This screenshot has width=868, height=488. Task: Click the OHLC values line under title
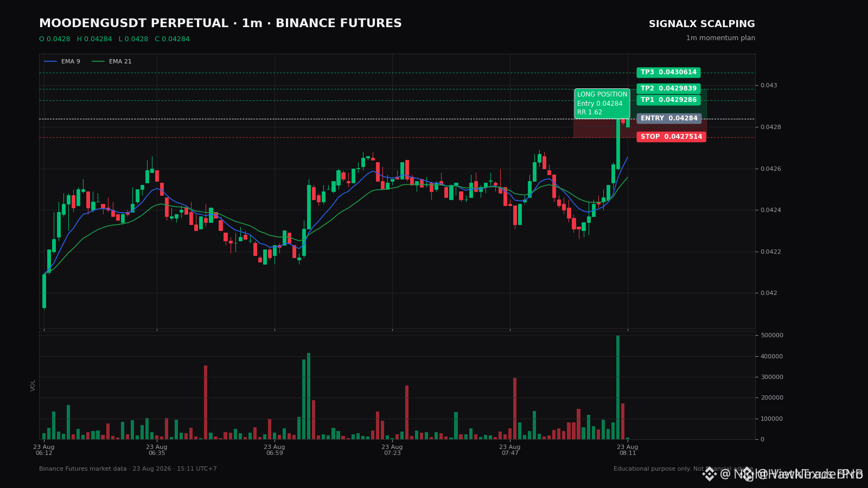[114, 39]
